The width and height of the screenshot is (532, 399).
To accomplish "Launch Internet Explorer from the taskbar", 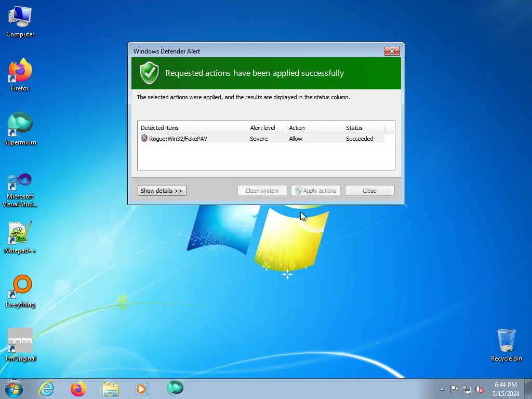I will click(46, 389).
